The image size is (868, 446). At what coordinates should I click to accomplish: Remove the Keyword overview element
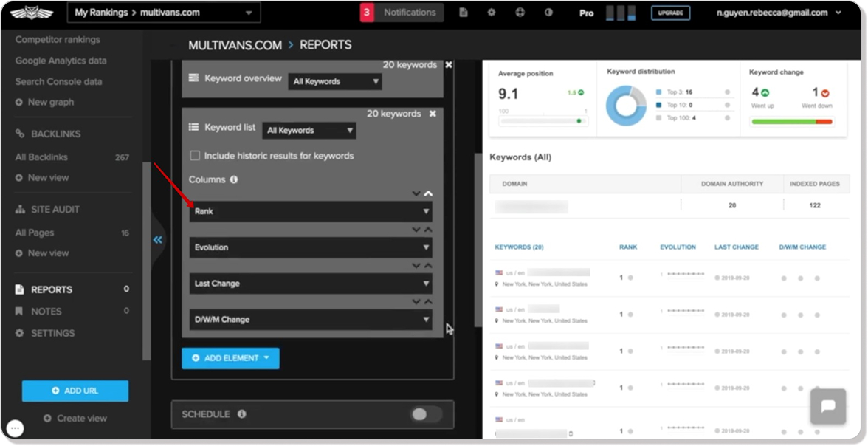click(449, 65)
